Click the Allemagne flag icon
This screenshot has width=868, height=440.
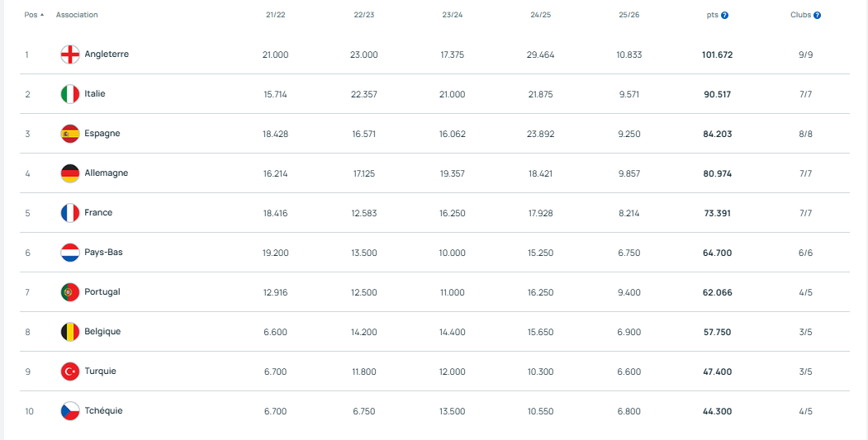pyautogui.click(x=70, y=173)
